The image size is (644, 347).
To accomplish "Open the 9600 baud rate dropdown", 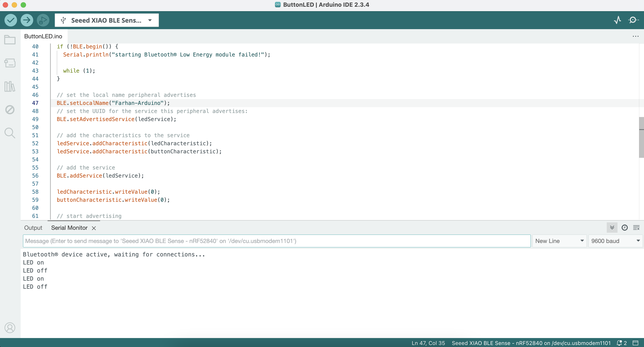I will (x=615, y=241).
